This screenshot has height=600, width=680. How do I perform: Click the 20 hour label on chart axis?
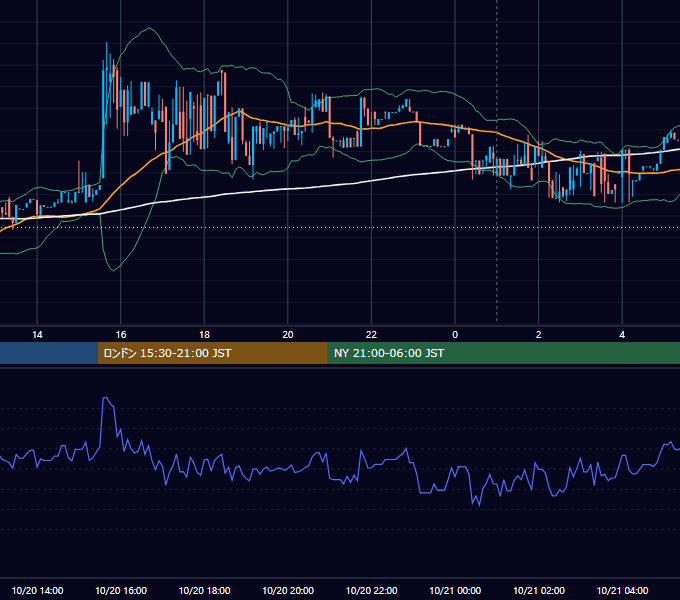coord(288,335)
